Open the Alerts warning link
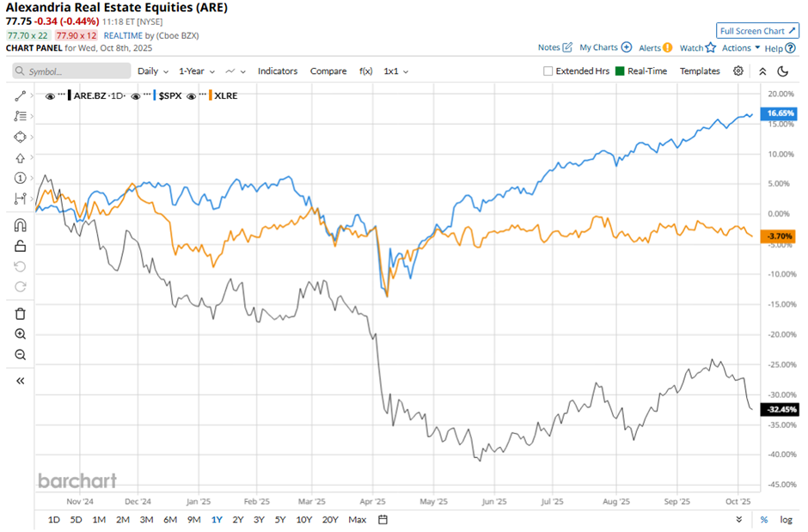 656,47
